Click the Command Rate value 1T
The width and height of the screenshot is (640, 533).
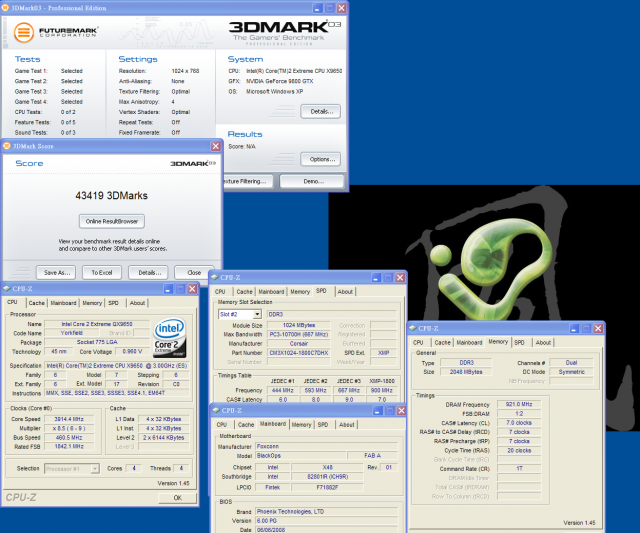[x=519, y=469]
